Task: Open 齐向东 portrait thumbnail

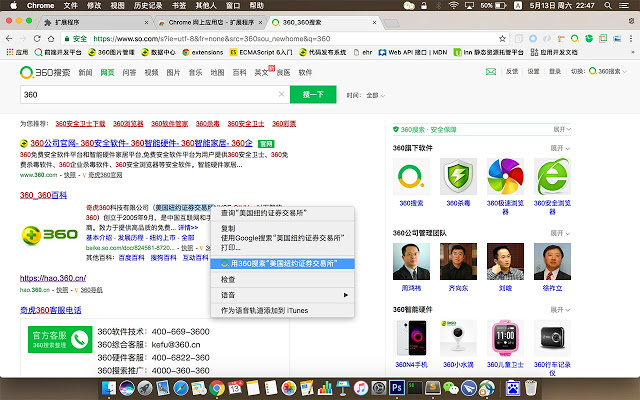Action: point(458,261)
